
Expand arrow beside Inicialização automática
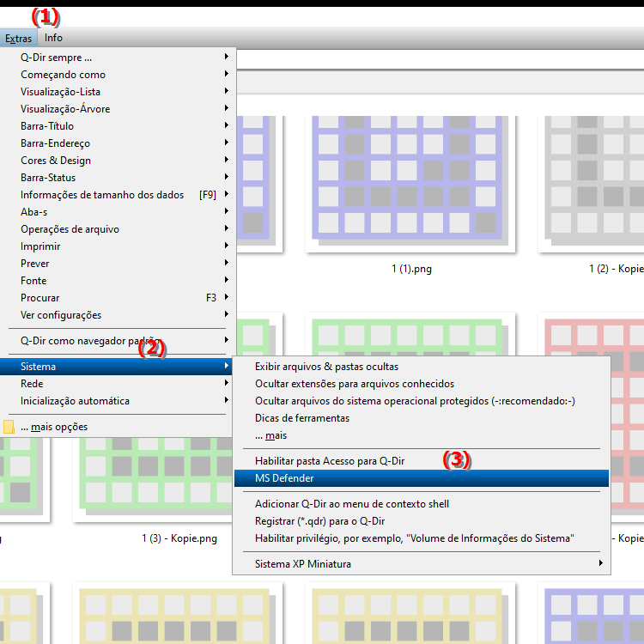click(227, 400)
